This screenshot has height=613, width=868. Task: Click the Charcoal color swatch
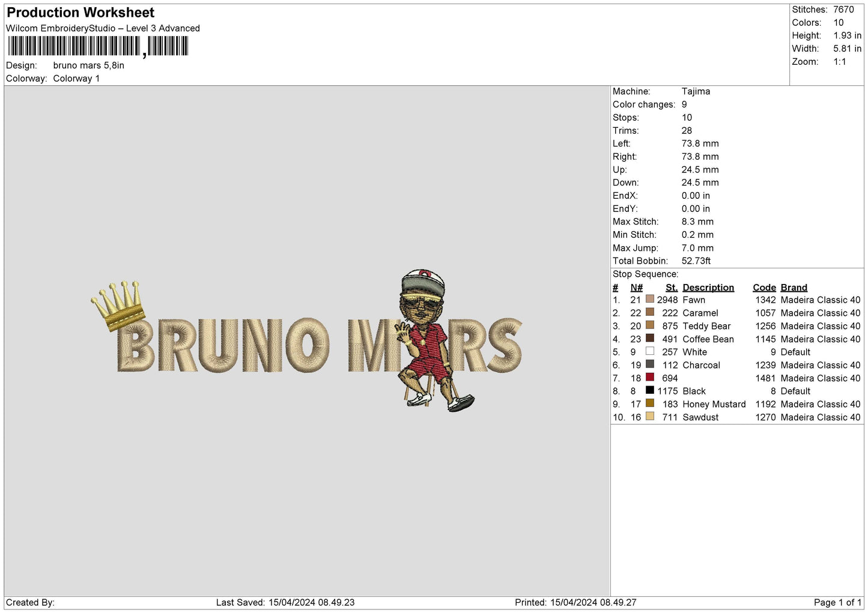pyautogui.click(x=649, y=364)
